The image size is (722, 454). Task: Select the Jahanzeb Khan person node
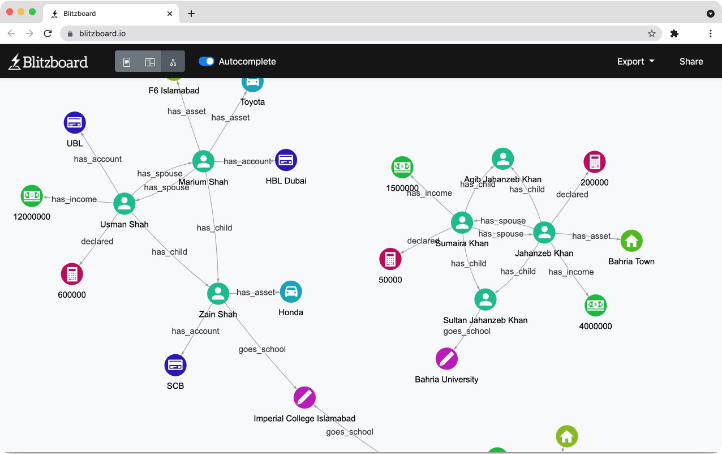[544, 233]
